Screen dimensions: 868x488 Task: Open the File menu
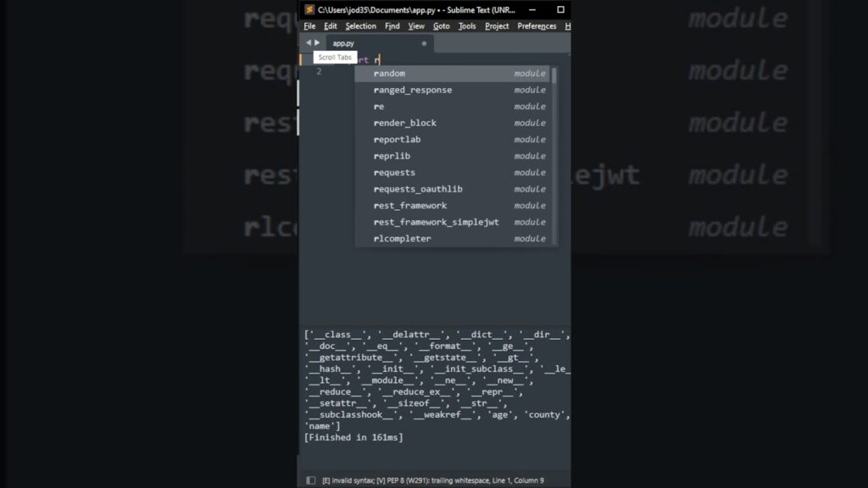309,26
